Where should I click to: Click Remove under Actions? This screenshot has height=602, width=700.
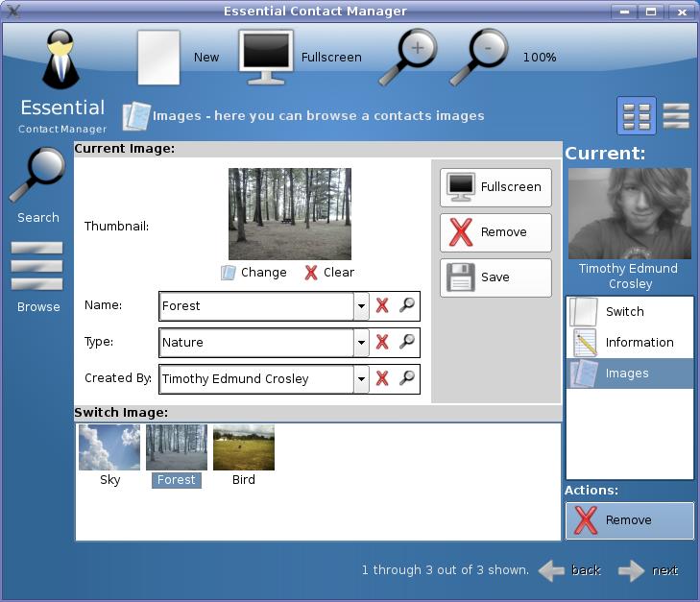(630, 520)
